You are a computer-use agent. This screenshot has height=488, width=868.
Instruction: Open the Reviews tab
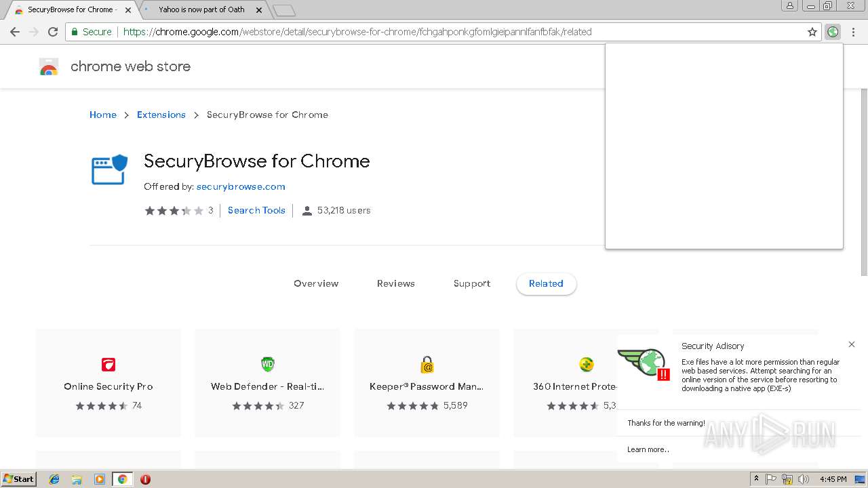(x=396, y=283)
